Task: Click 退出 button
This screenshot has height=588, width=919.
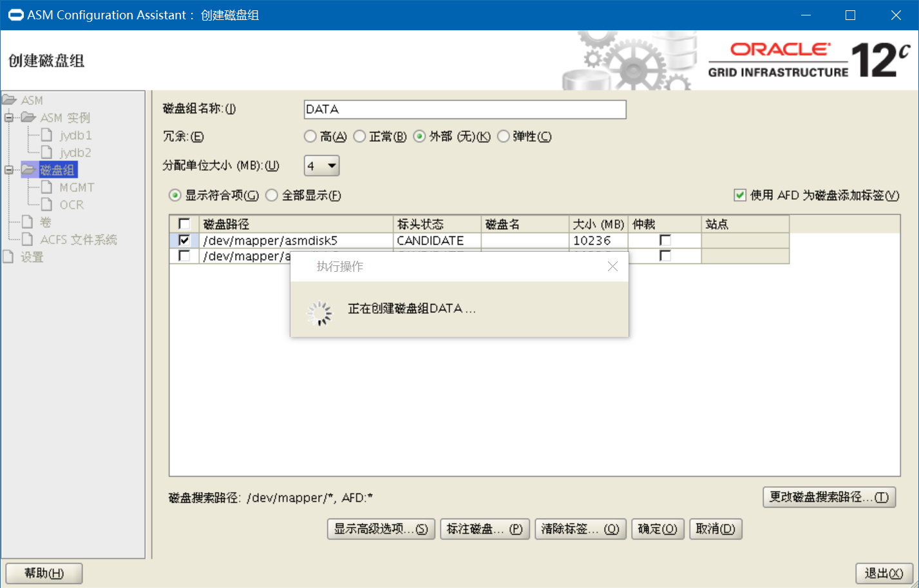Action: (884, 573)
